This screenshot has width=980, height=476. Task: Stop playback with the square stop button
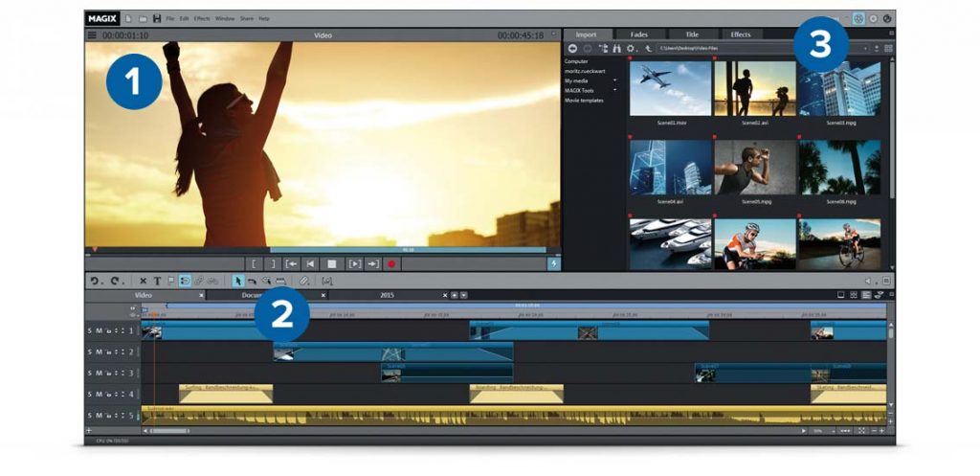tap(332, 264)
